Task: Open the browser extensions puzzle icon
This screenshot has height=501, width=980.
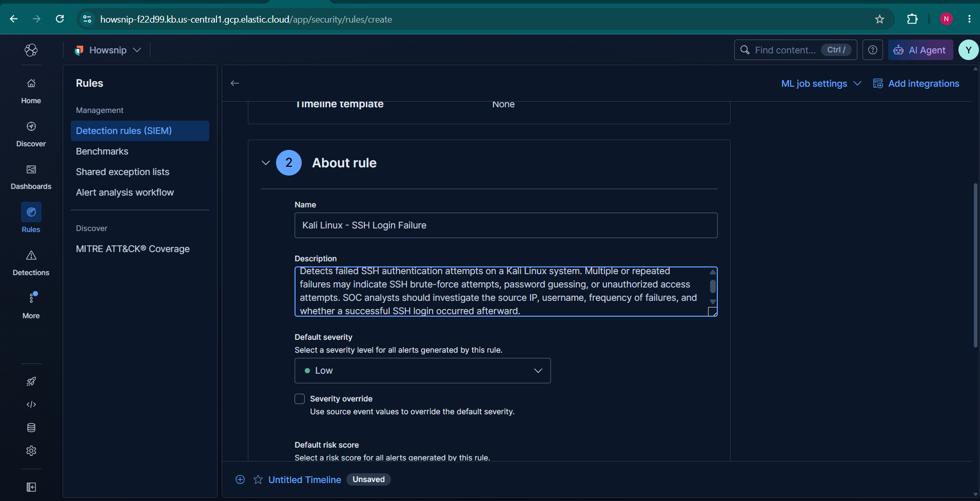Action: 912,19
